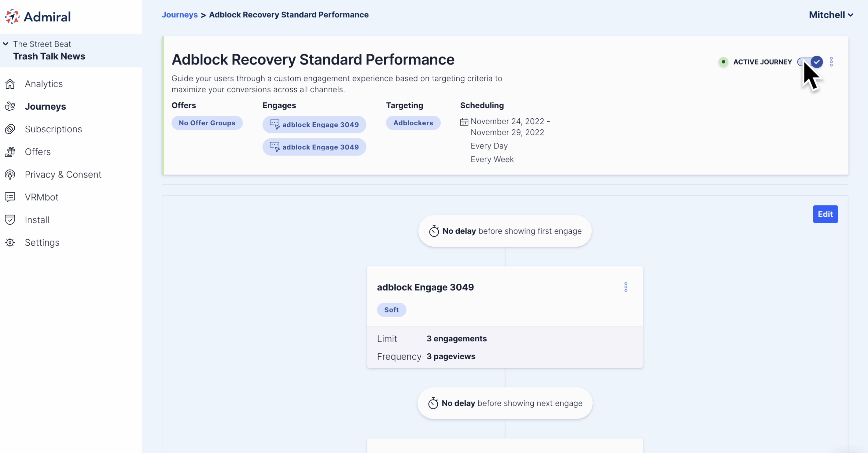Click the adblock Engage 3049 card title
This screenshot has height=453, width=868.
[425, 287]
